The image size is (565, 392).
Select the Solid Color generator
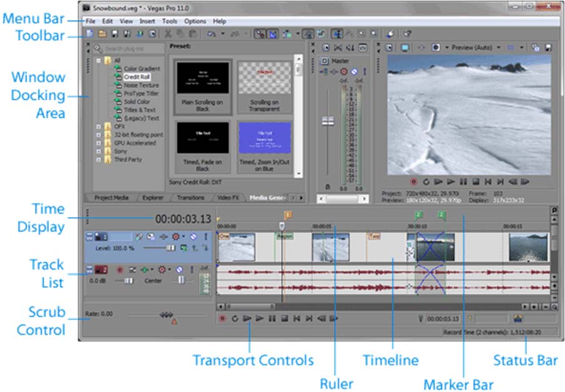pyautogui.click(x=137, y=102)
